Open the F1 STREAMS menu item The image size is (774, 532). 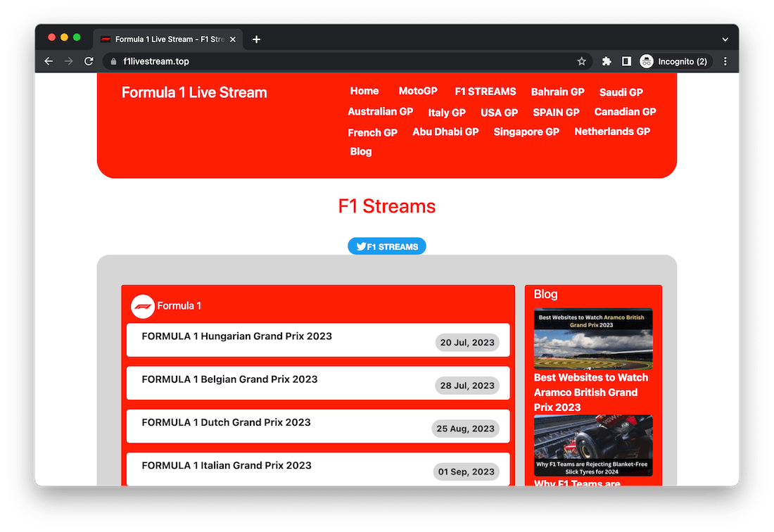486,91
